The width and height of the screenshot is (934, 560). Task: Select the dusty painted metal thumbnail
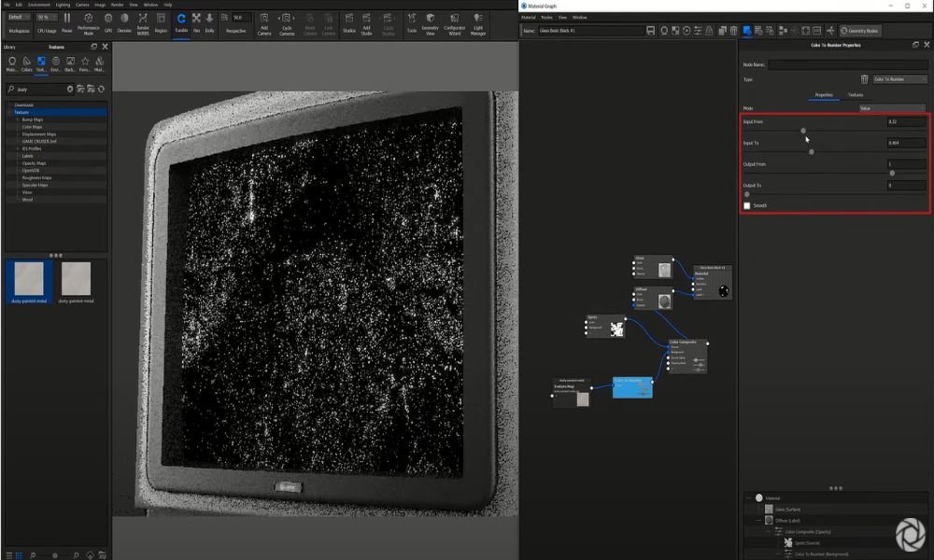coord(27,278)
